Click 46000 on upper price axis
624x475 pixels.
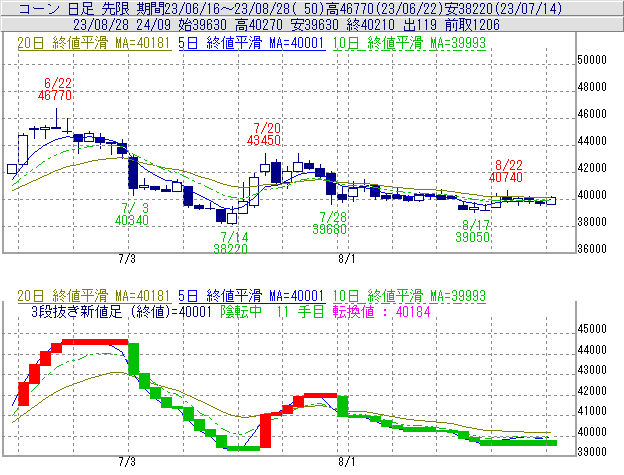coord(592,114)
